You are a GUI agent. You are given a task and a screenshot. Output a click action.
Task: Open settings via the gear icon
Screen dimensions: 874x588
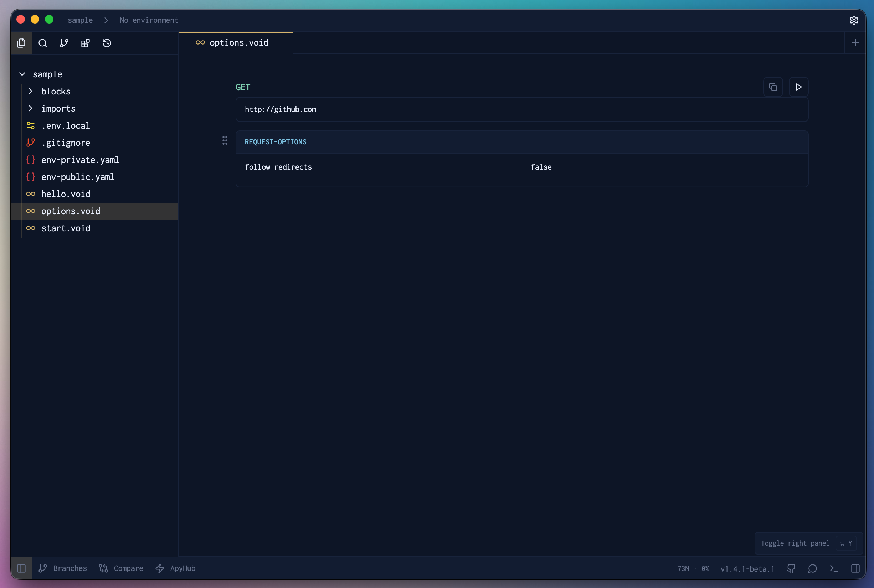click(854, 21)
